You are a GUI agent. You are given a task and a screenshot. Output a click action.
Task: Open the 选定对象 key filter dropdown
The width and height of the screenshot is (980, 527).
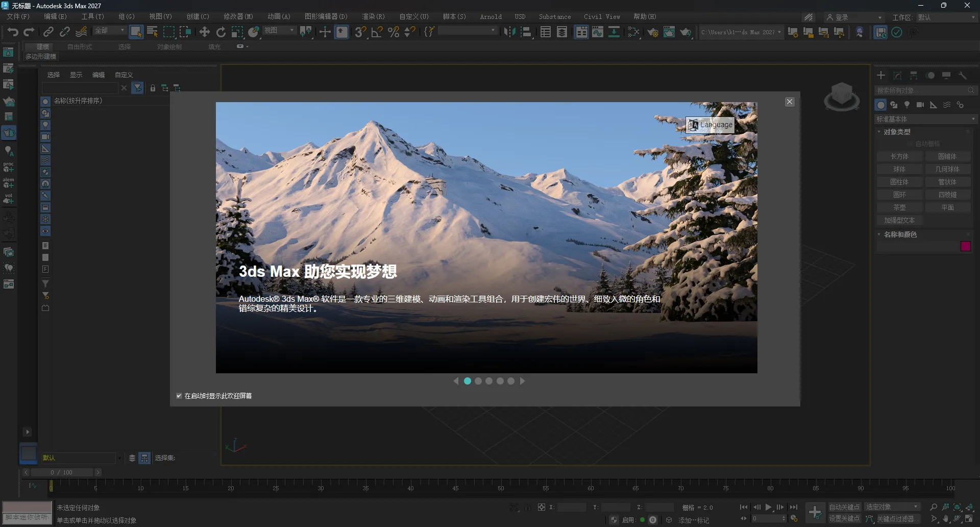[892, 507]
